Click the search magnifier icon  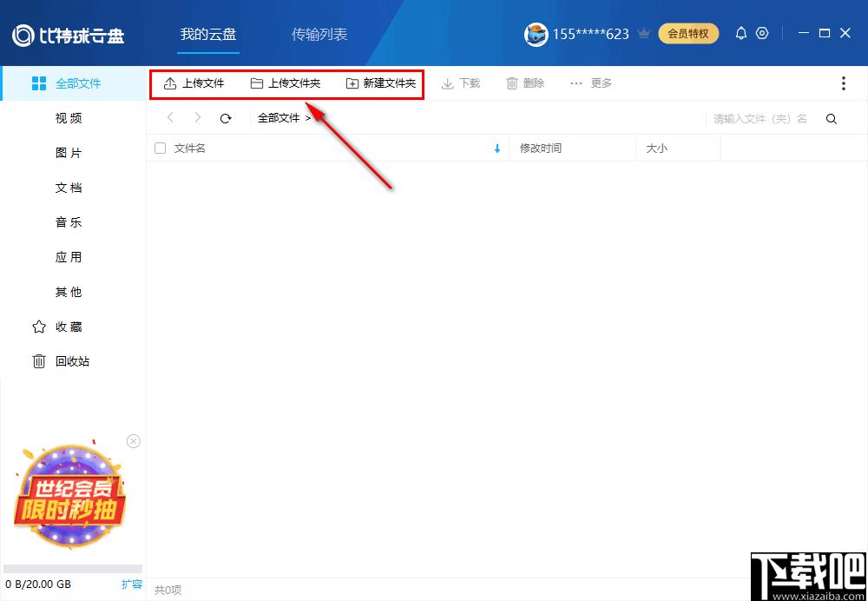click(831, 118)
